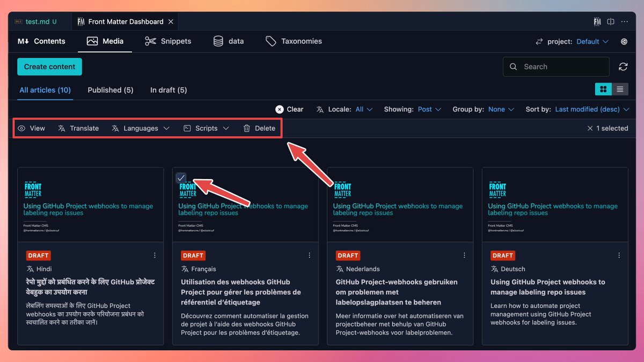Image resolution: width=644 pixels, height=362 pixels.
Task: Click the Utilisation des webhooks GitHub title
Action: (241, 292)
